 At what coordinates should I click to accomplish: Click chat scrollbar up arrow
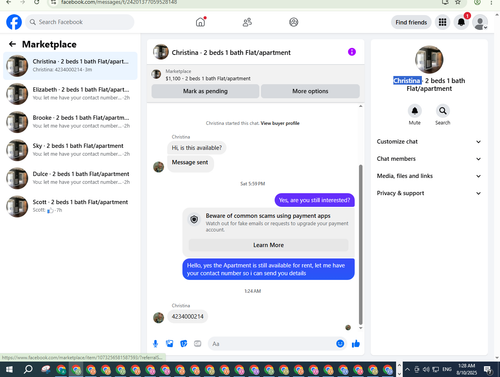tap(360, 106)
